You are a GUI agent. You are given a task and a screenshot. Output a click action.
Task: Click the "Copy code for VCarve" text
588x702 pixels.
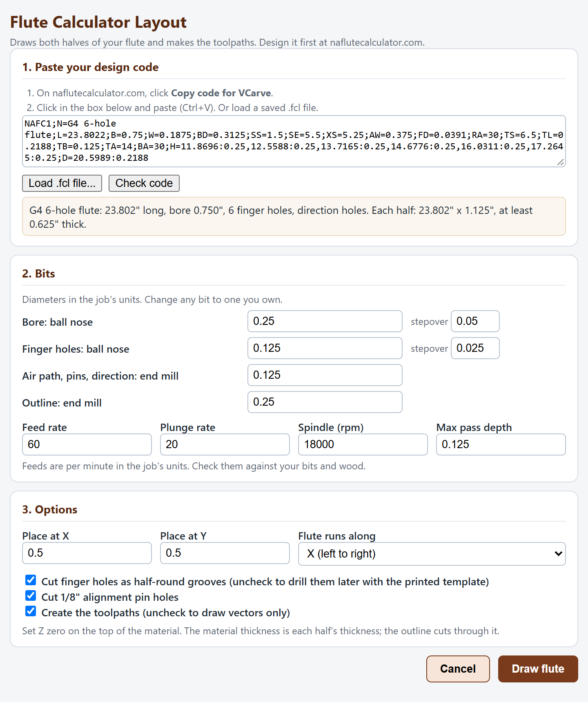221,93
